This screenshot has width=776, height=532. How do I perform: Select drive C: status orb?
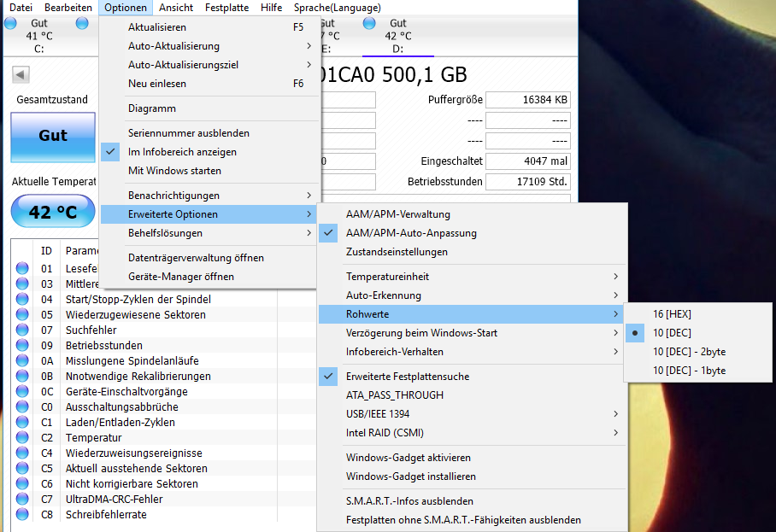10,23
